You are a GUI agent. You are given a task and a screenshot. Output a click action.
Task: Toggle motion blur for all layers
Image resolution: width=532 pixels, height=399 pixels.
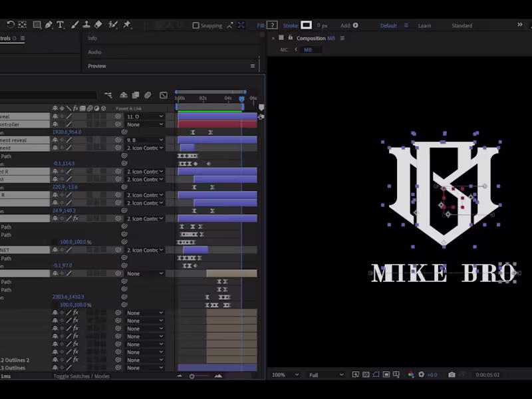pos(147,94)
